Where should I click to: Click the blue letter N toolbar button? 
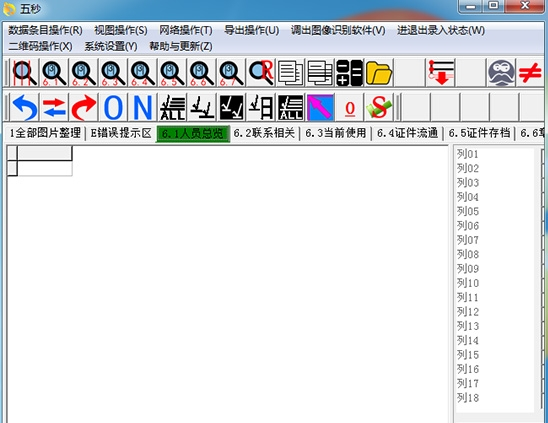pos(143,107)
